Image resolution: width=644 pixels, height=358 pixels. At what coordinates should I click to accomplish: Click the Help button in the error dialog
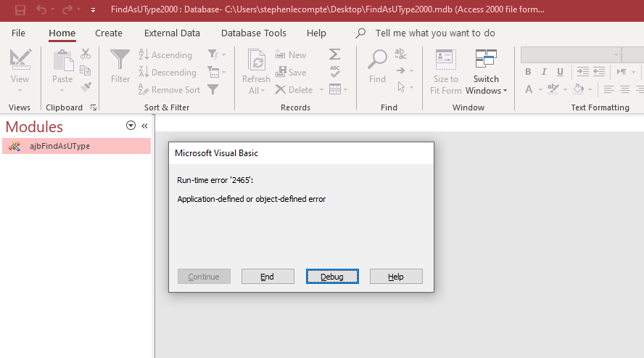tap(395, 277)
